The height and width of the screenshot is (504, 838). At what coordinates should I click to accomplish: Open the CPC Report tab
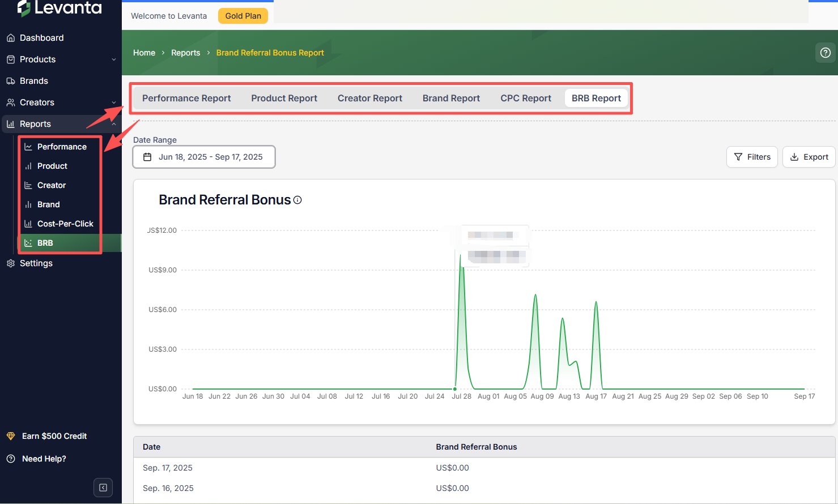pyautogui.click(x=525, y=98)
